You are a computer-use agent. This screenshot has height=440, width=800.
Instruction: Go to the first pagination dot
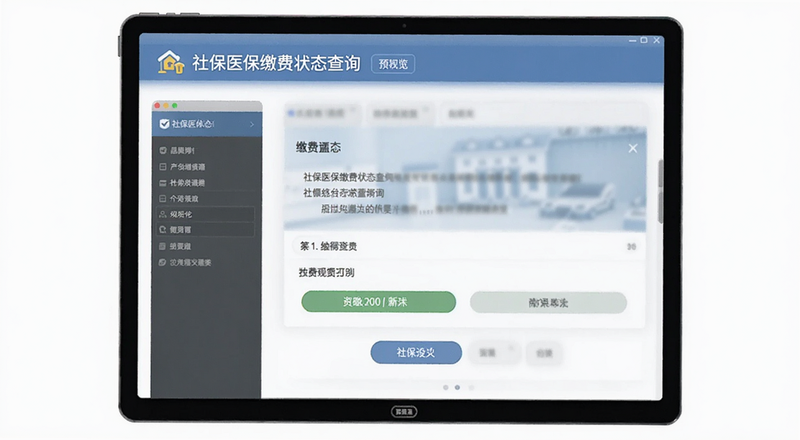(445, 387)
